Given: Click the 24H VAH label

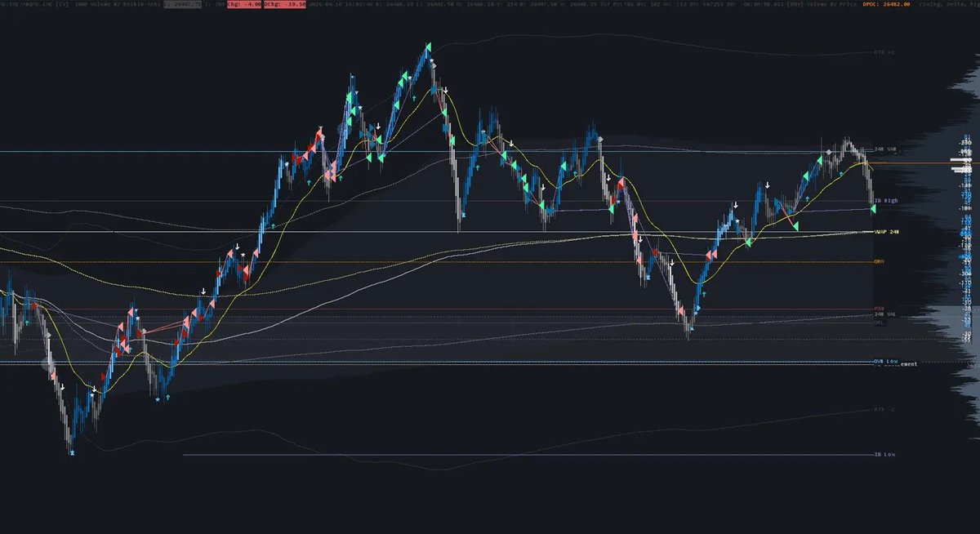Looking at the screenshot, I should click(x=885, y=149).
